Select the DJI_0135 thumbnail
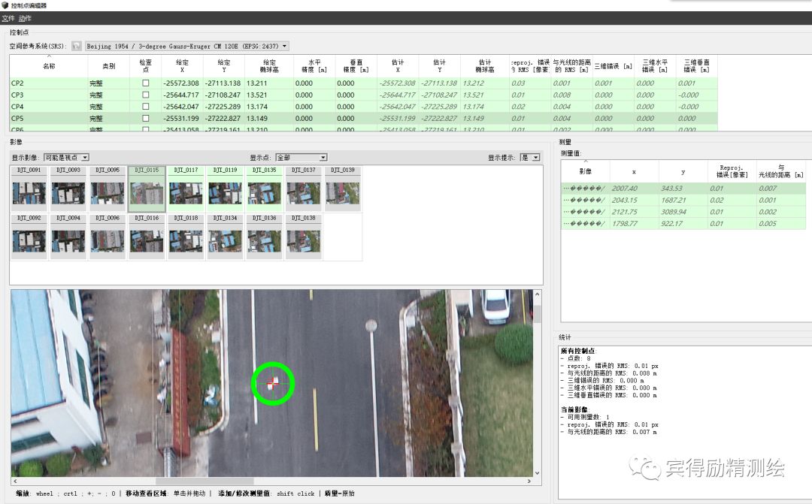 [x=265, y=189]
